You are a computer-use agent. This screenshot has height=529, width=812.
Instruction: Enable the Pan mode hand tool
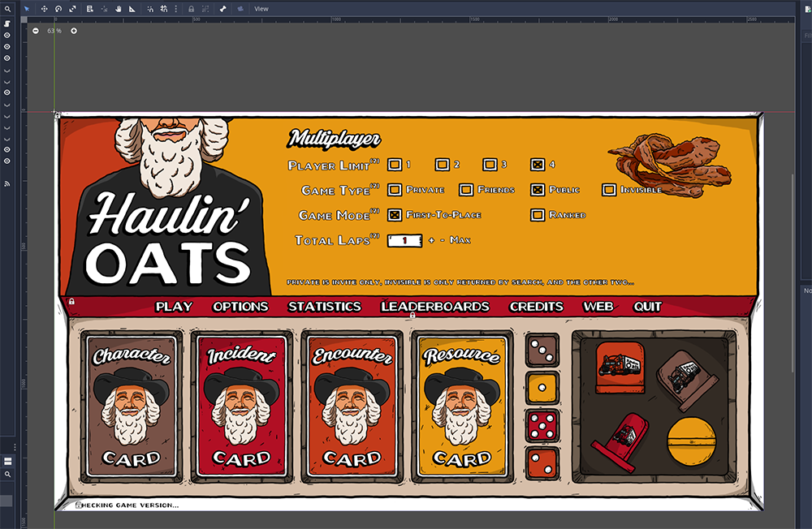[118, 9]
